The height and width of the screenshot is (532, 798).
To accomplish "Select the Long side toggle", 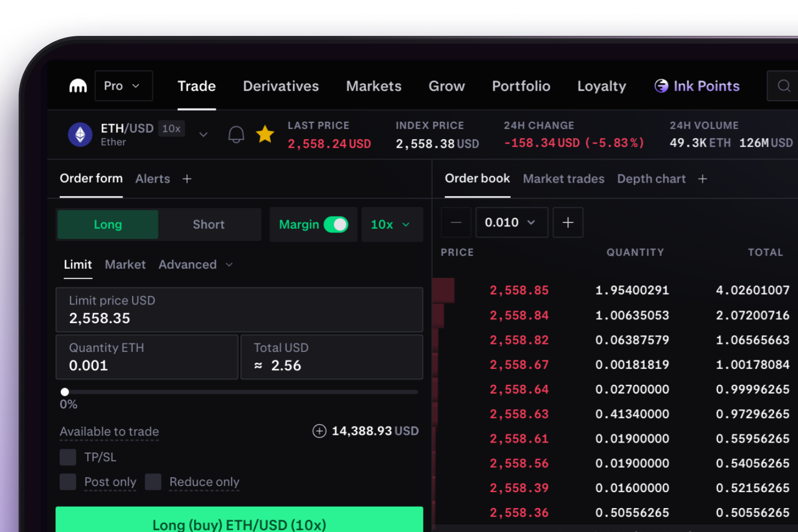I will point(108,224).
